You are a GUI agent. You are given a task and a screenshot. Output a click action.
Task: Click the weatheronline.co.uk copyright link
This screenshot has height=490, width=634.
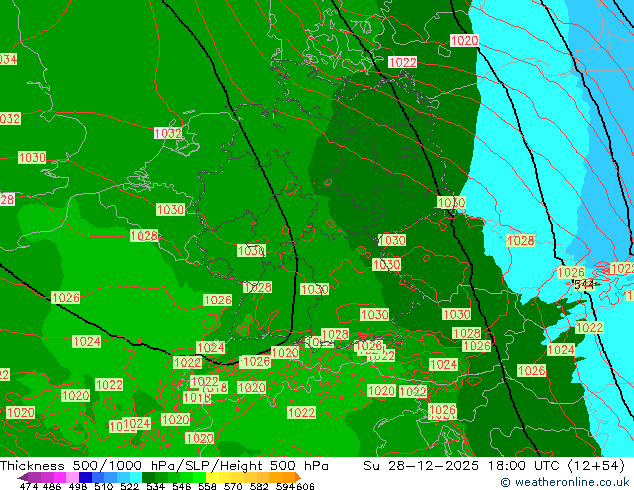point(565,482)
